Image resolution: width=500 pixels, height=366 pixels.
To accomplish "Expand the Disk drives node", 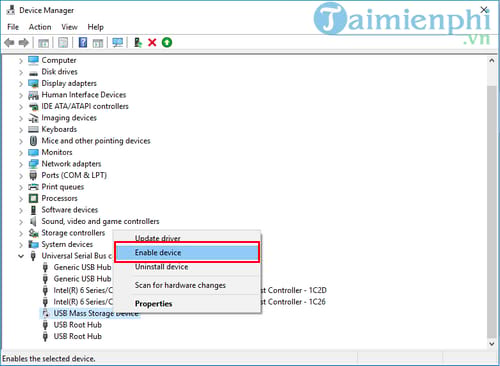I will (x=21, y=72).
